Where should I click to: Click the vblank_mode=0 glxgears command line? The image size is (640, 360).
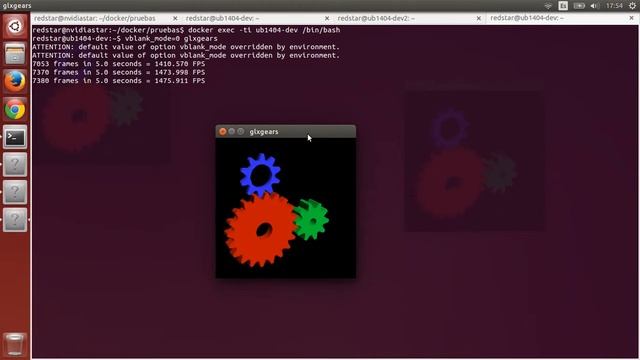point(125,39)
